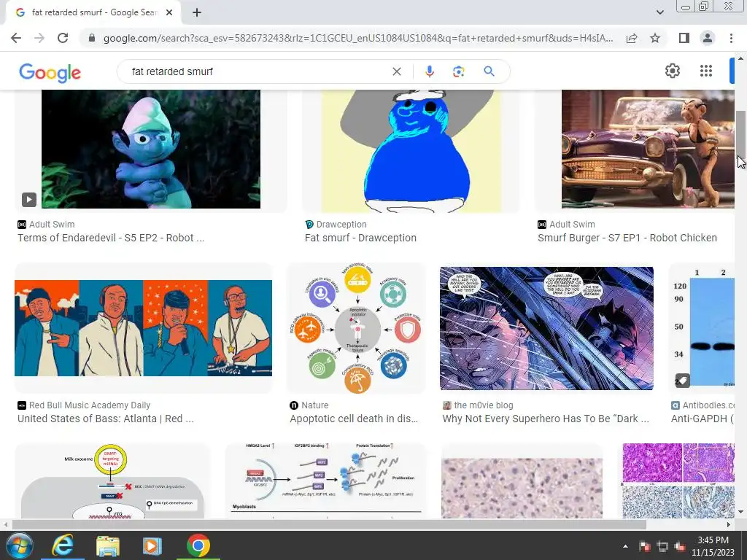
Task: Click the address bar URL
Action: point(357,38)
